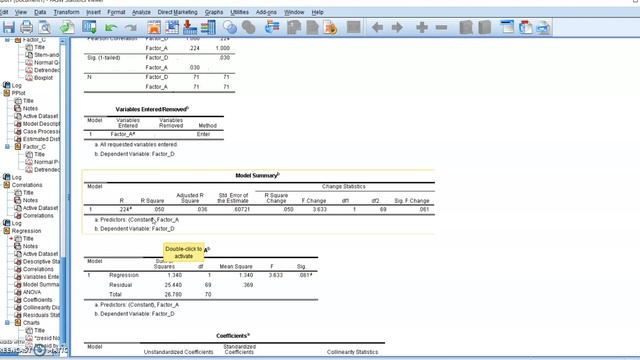Click the Insert Heading toolbar icon

click(x=507, y=27)
